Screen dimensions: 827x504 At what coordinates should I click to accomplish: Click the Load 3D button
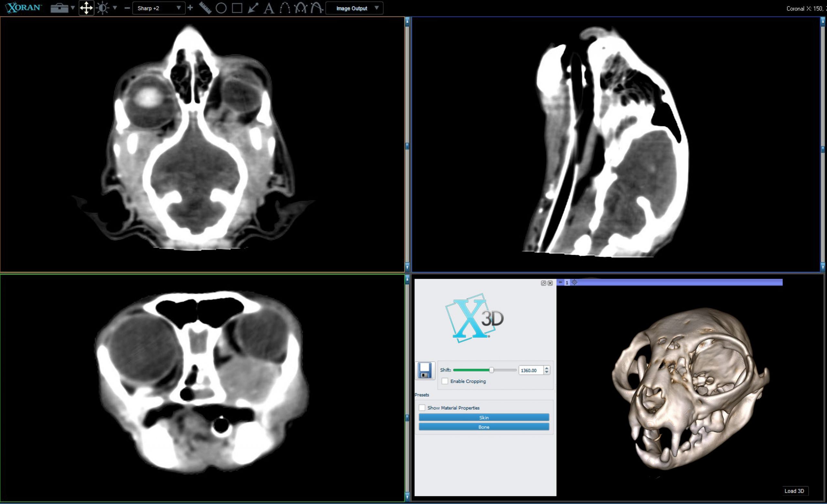click(794, 491)
